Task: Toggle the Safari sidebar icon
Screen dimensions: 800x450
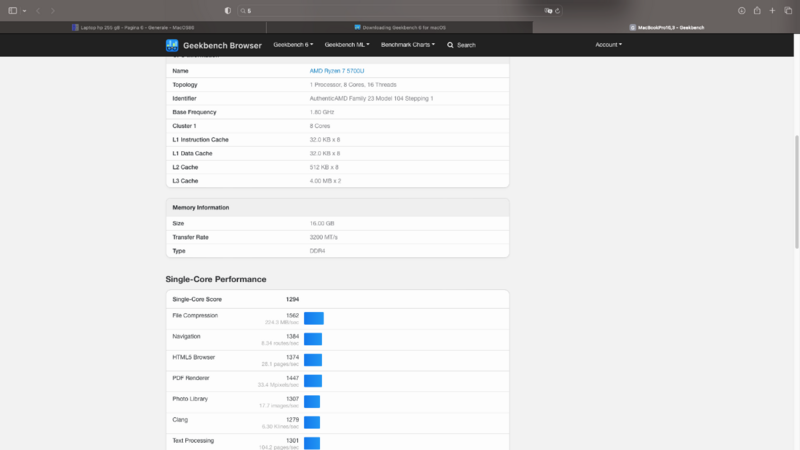Action: pyautogui.click(x=13, y=11)
